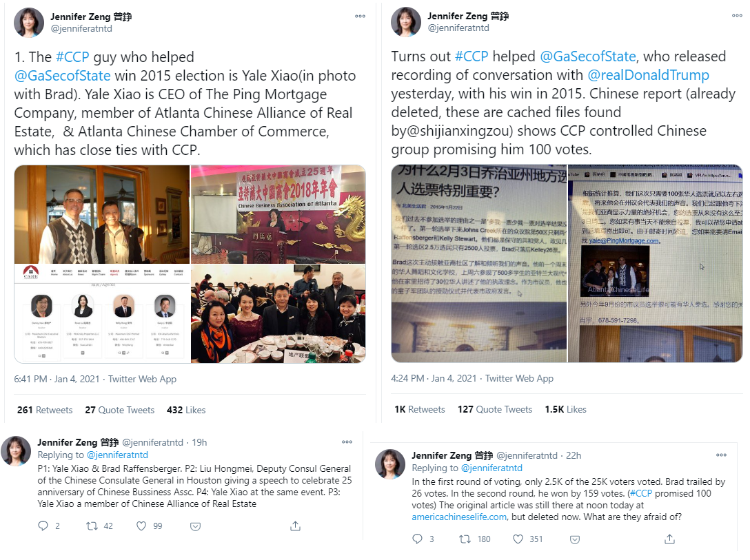Retweet the 22h reply with 180 retweets

465,539
